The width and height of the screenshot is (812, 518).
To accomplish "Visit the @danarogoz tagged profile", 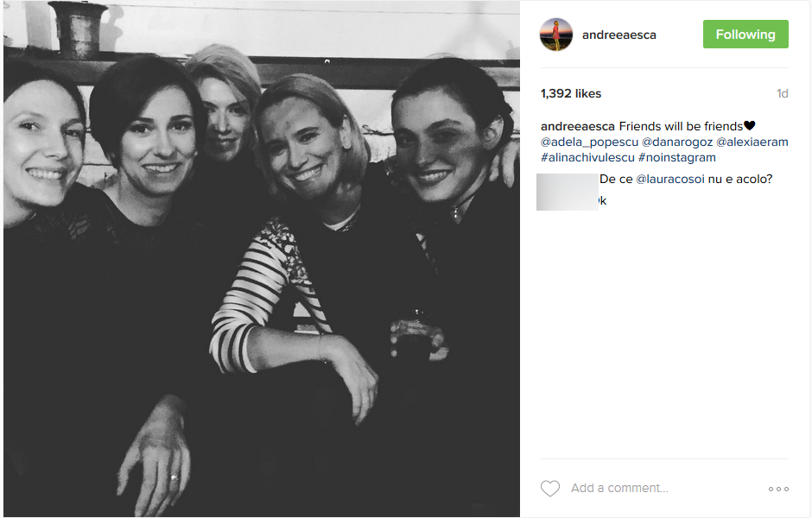I will [x=677, y=142].
